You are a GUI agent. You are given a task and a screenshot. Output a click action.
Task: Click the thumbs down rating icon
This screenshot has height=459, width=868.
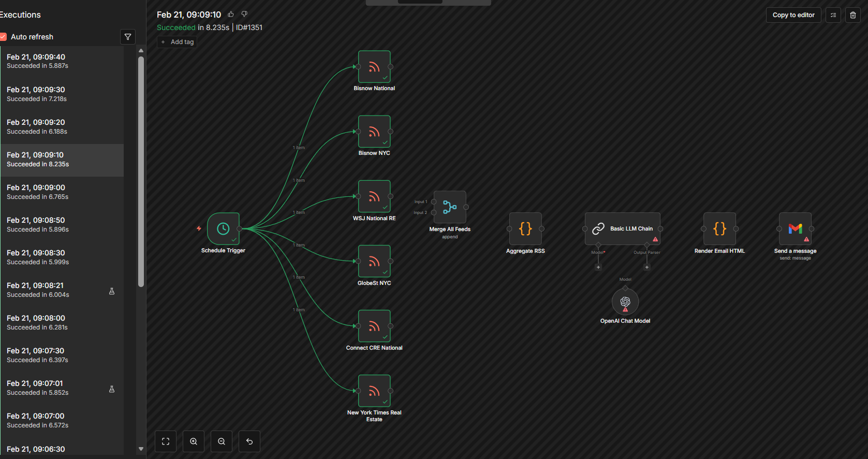click(244, 15)
